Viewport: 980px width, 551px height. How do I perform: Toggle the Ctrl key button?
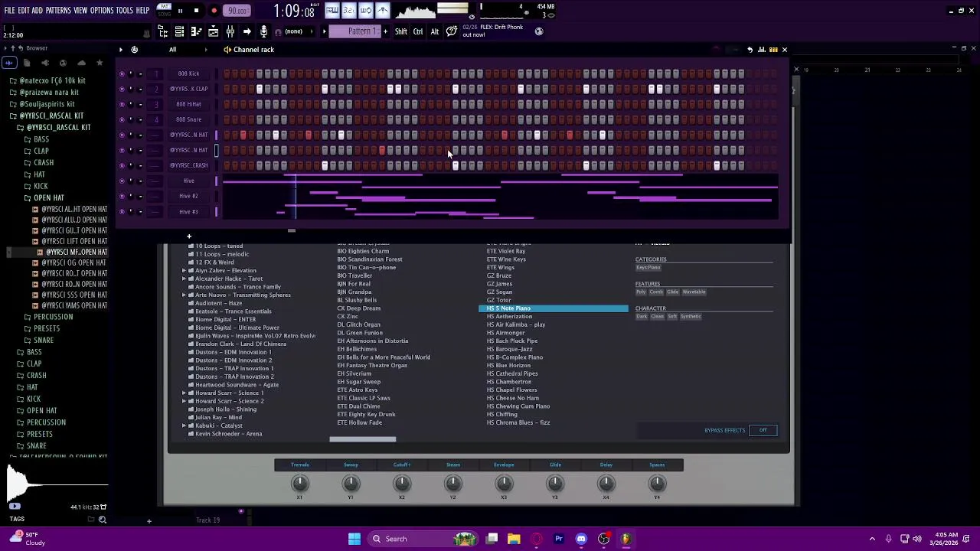pos(418,31)
